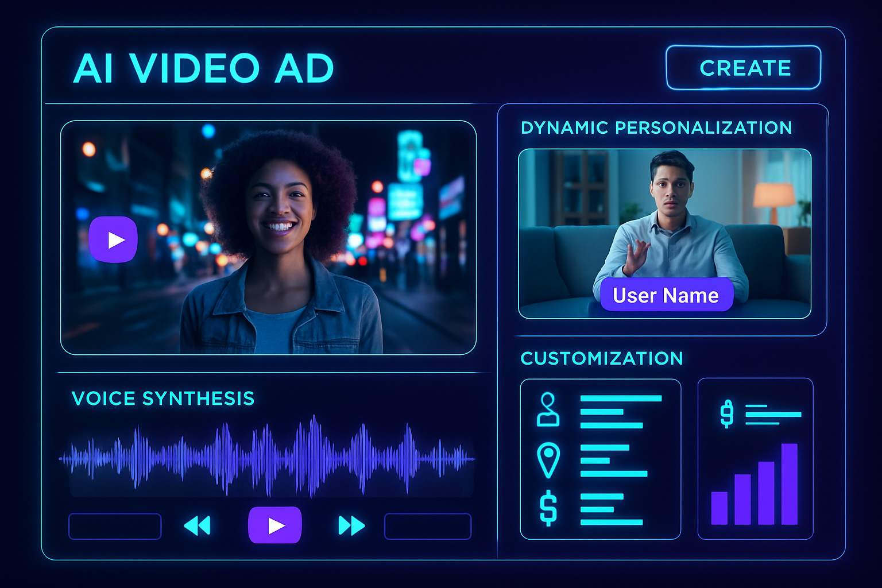Click text lines beside the location pin
Screen dimensions: 882x588
[614, 461]
